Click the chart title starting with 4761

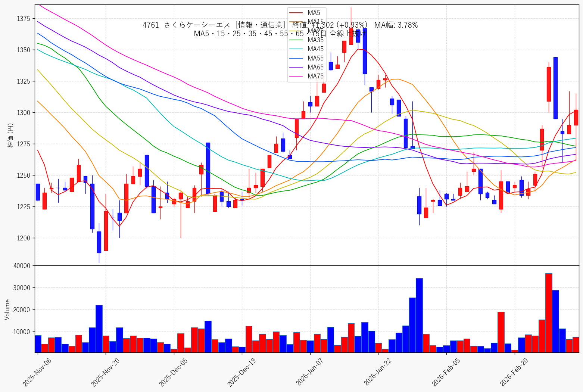280,25
